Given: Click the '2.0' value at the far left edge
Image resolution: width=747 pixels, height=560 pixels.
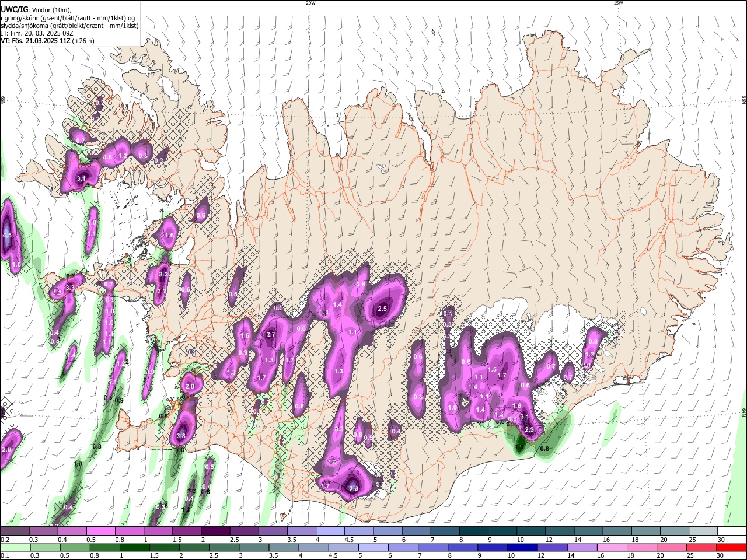Looking at the screenshot, I should click(7, 450).
